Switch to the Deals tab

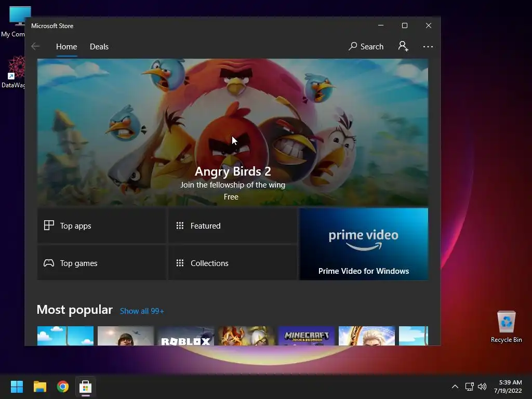click(99, 46)
